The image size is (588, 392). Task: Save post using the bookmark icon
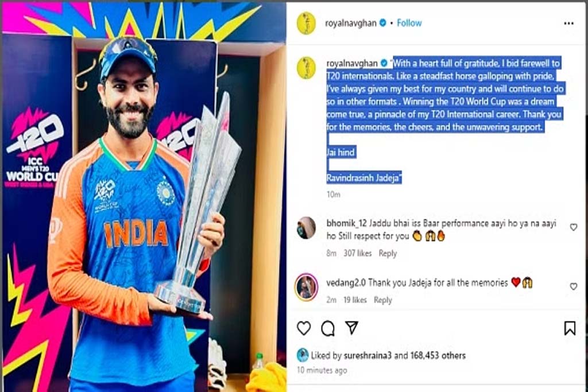point(570,328)
